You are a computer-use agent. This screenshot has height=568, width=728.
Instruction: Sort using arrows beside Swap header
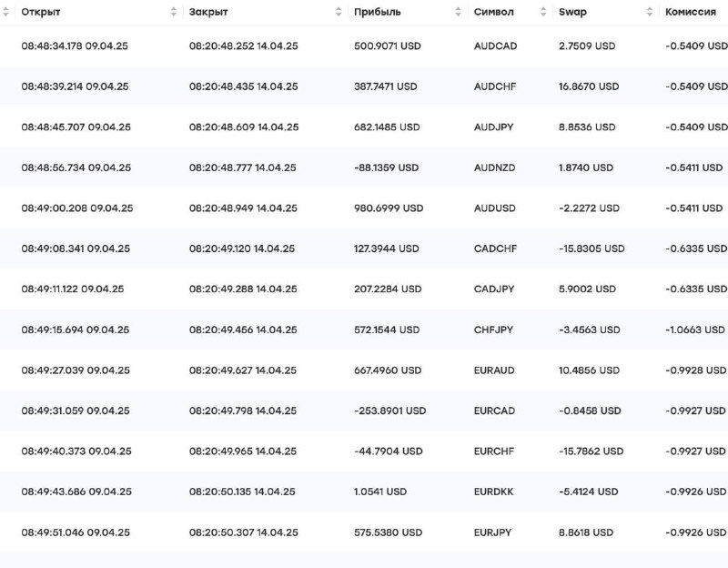pyautogui.click(x=650, y=12)
